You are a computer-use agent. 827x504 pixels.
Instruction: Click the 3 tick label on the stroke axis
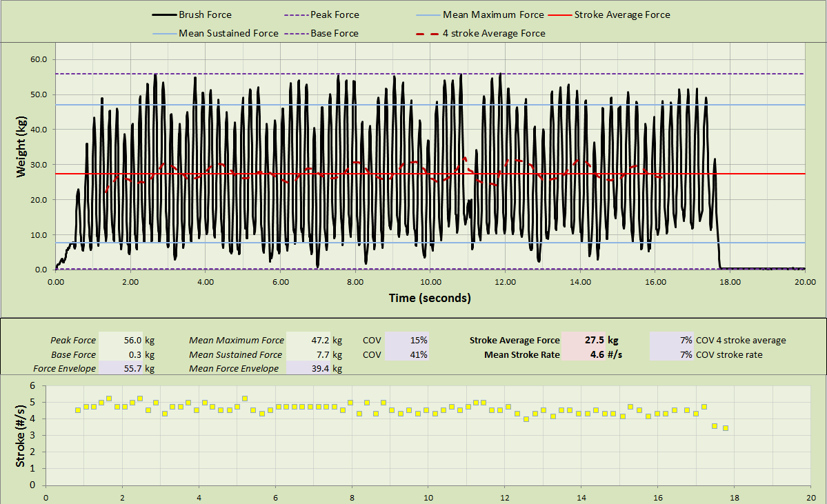pyautogui.click(x=32, y=436)
